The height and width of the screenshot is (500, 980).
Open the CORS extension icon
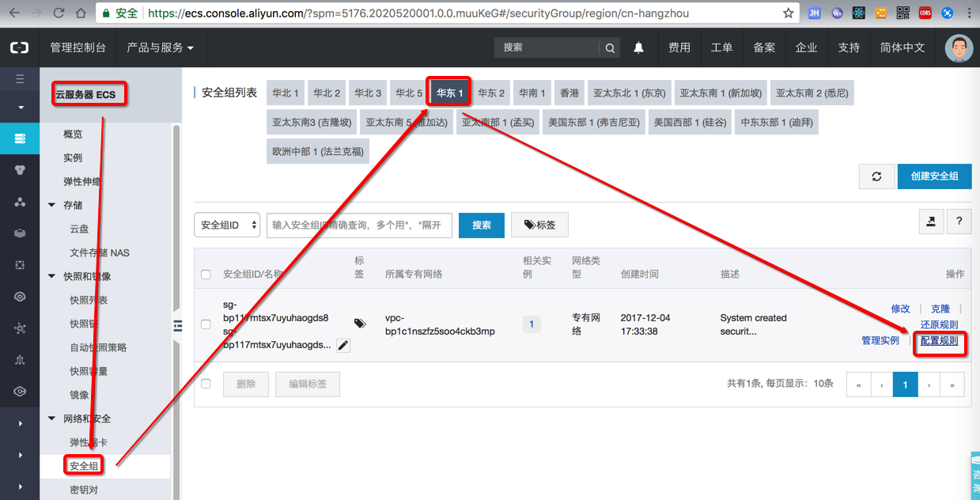[x=925, y=13]
